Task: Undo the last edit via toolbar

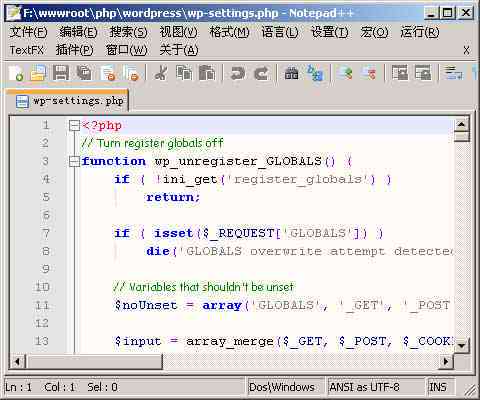Action: 237,73
